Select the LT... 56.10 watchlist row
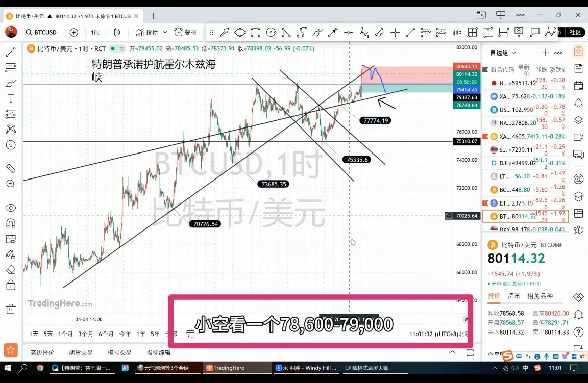588x383 pixels. [525, 176]
